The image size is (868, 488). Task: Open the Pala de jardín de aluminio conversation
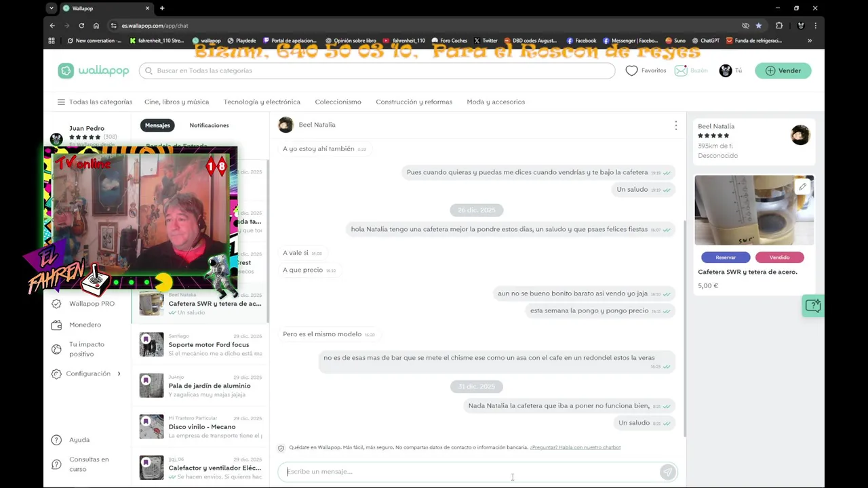pyautogui.click(x=201, y=386)
